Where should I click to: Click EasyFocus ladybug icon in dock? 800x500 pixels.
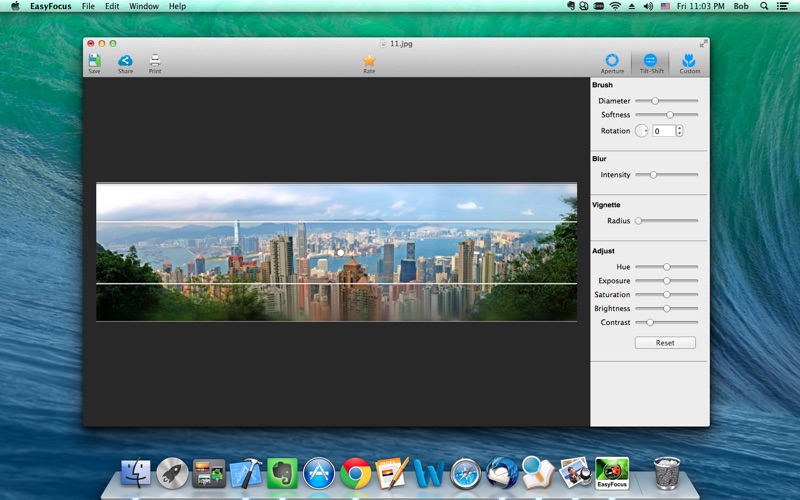(612, 473)
